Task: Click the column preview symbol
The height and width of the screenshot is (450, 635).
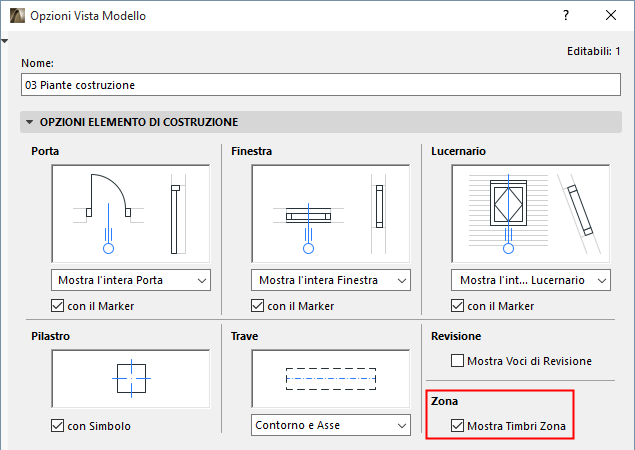Action: 130,381
